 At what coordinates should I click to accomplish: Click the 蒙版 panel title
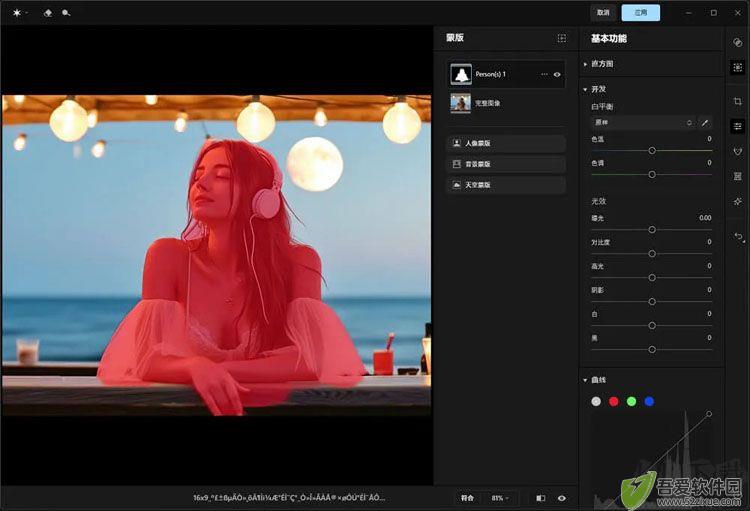(455, 38)
